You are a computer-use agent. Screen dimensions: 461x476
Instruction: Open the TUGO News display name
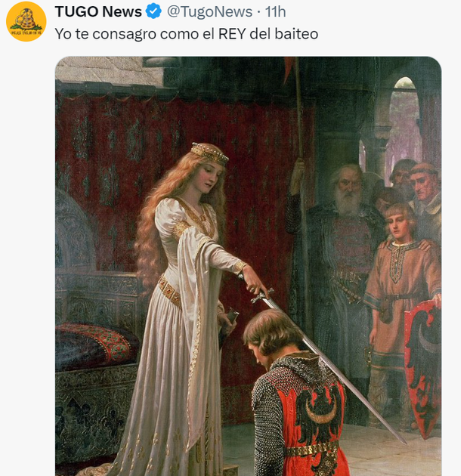[x=98, y=11]
